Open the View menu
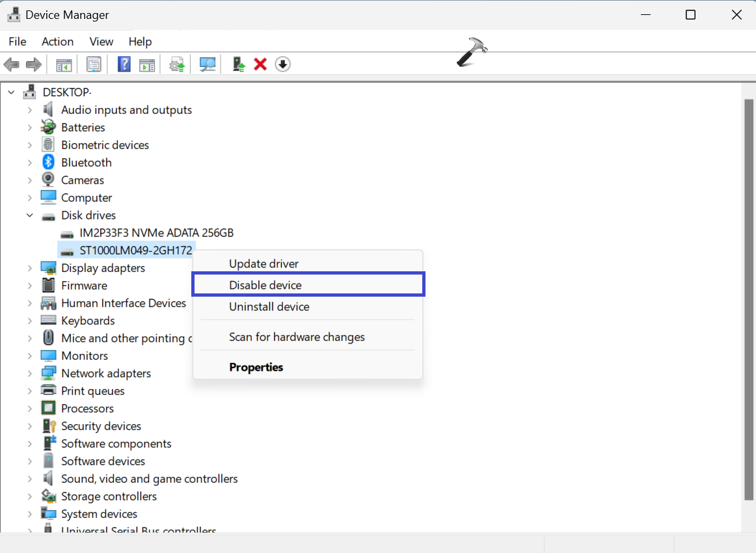The image size is (756, 553). (x=101, y=42)
